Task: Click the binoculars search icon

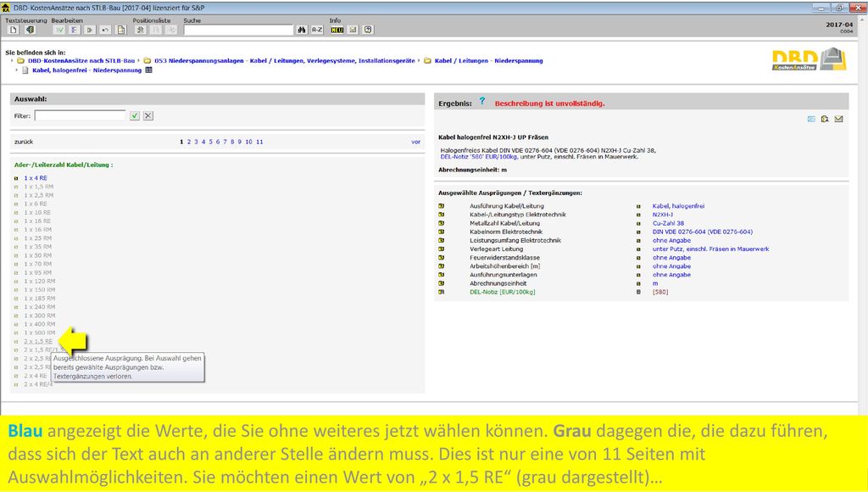Action: pyautogui.click(x=302, y=30)
